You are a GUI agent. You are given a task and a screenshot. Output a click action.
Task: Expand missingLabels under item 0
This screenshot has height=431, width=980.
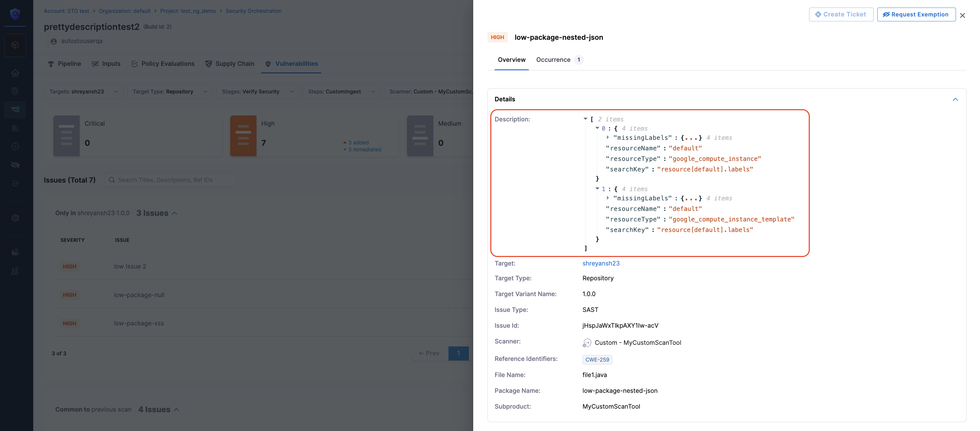point(608,138)
